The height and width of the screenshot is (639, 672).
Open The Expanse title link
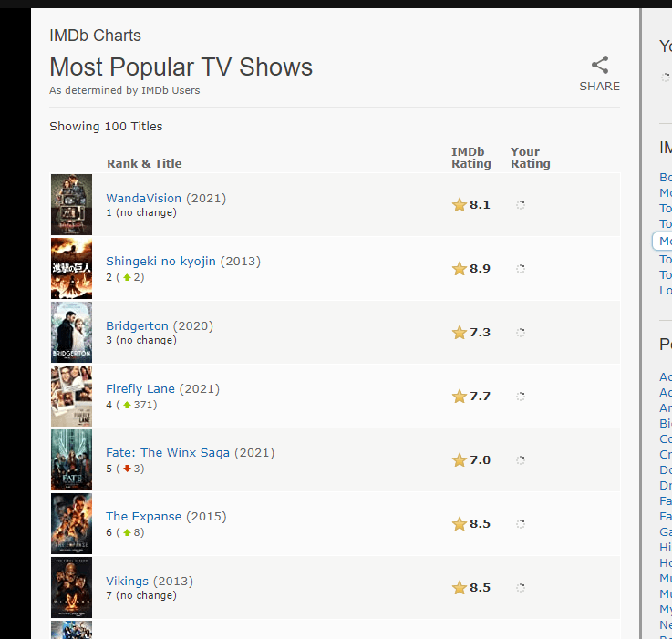coord(144,516)
